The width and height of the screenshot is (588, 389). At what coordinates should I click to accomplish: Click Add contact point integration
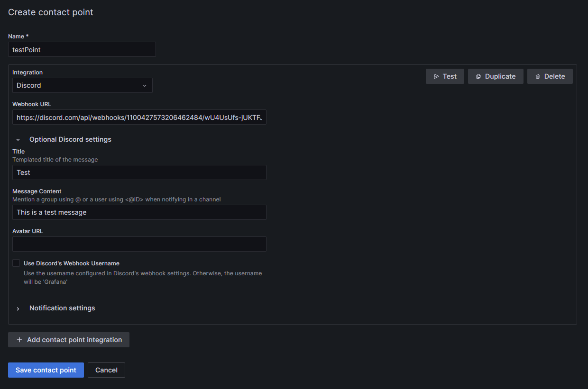point(68,339)
